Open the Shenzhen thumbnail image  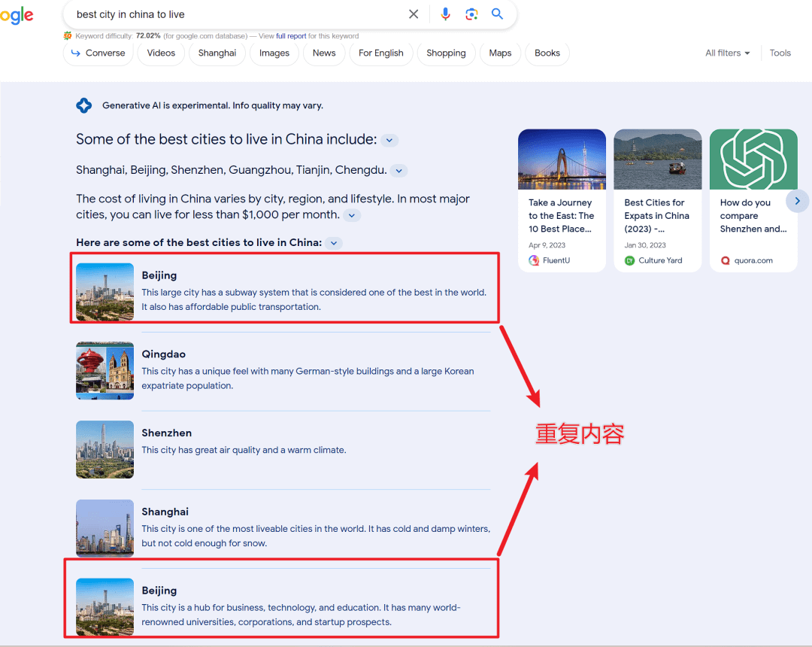click(x=105, y=449)
